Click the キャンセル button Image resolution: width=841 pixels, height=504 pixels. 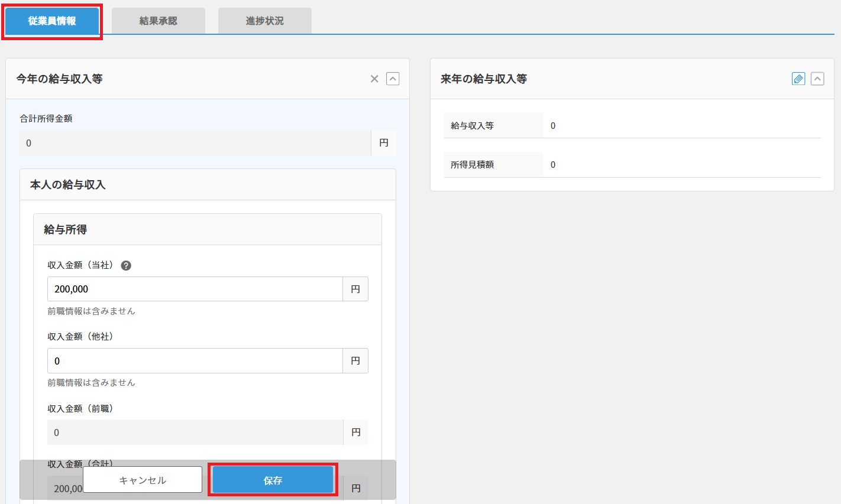[x=143, y=480]
